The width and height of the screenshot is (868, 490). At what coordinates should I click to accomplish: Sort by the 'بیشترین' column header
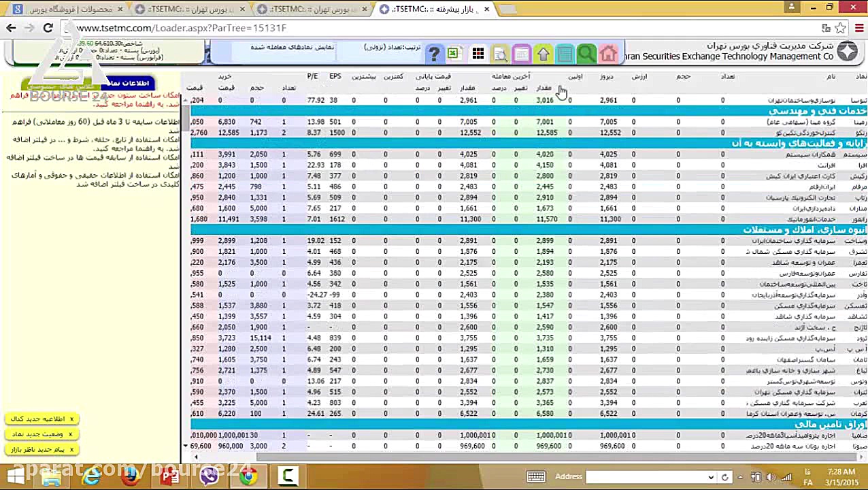[364, 77]
